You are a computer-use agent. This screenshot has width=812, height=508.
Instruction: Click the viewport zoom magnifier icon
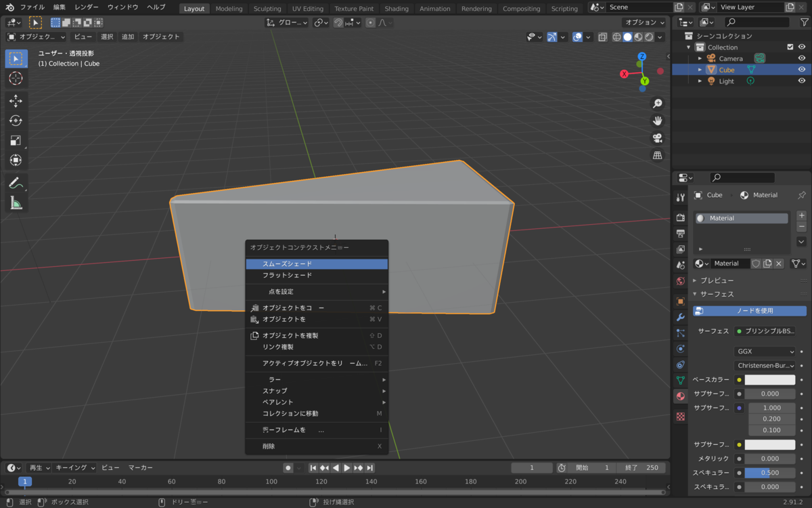pos(657,104)
